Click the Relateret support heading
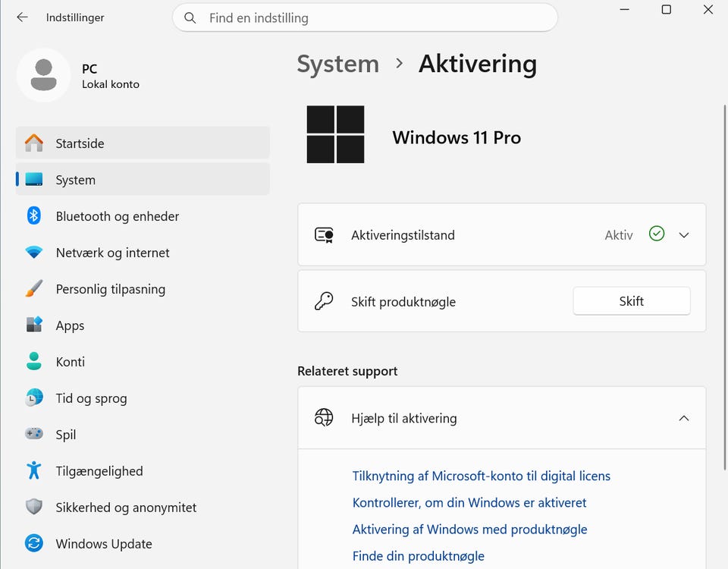The width and height of the screenshot is (728, 569). coord(347,371)
